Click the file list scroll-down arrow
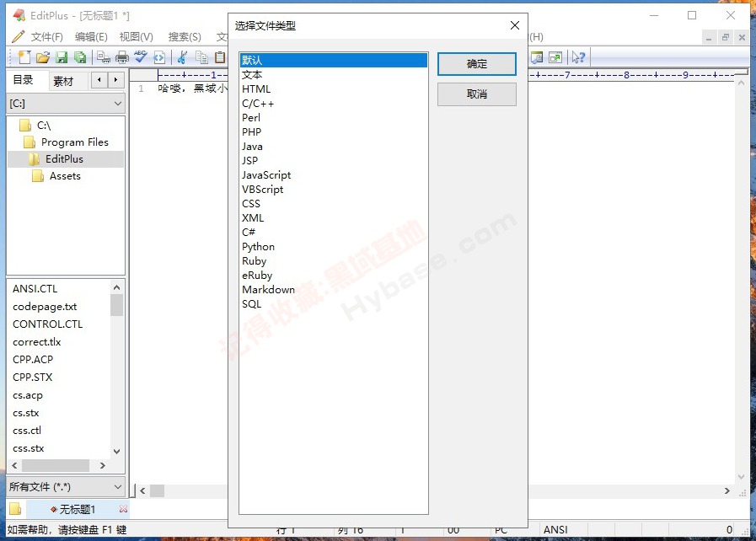The width and height of the screenshot is (756, 541). [x=116, y=452]
